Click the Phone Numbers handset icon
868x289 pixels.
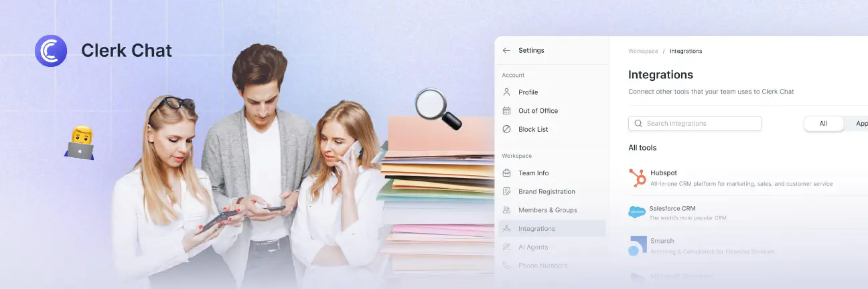[x=506, y=266]
